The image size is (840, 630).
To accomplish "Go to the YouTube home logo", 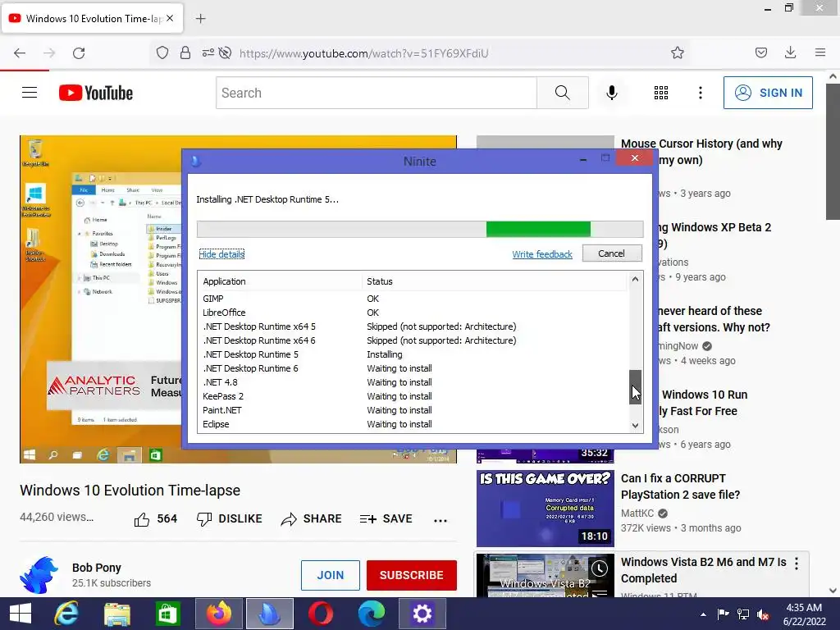I will (96, 93).
